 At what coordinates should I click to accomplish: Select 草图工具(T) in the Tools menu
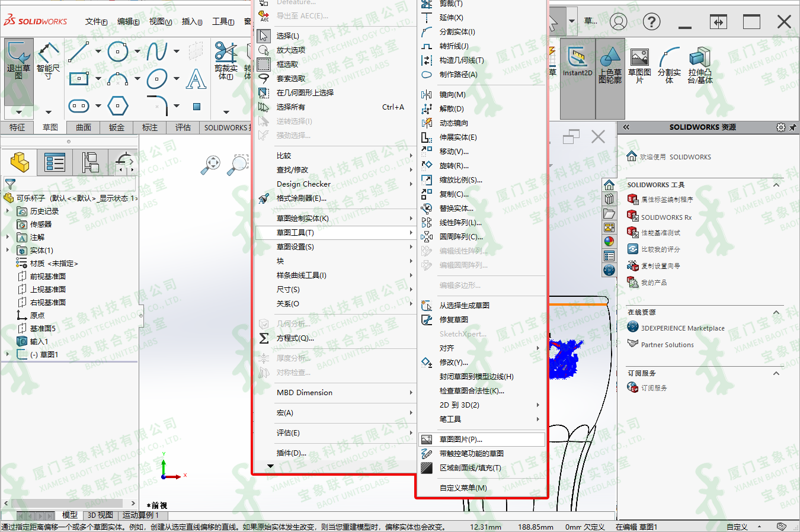pos(335,233)
